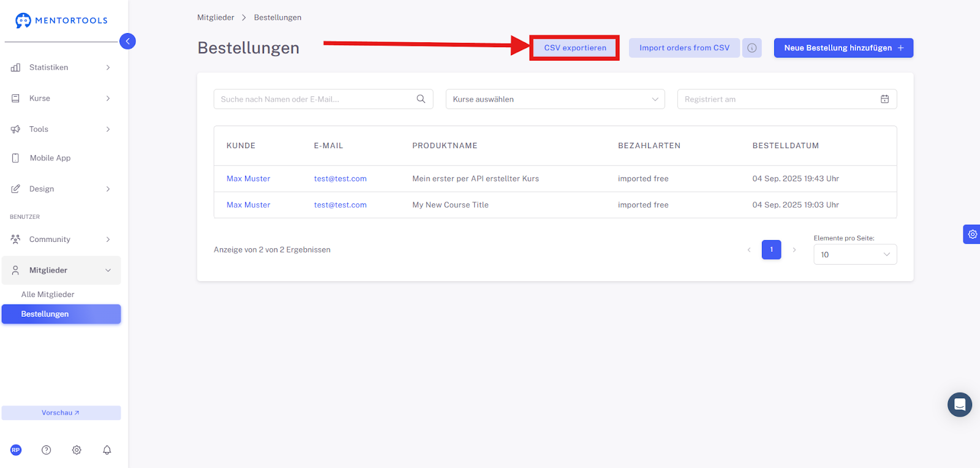Select page 1 pagination button
The image size is (980, 468).
click(771, 249)
